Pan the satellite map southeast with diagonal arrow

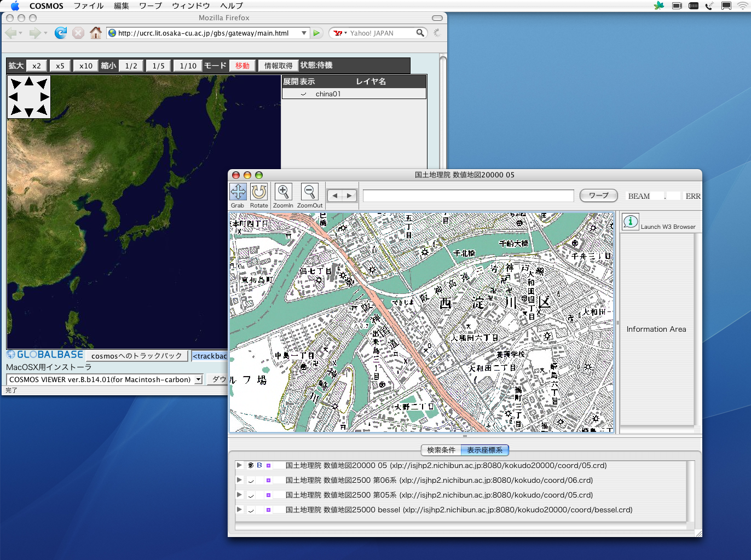(x=42, y=110)
